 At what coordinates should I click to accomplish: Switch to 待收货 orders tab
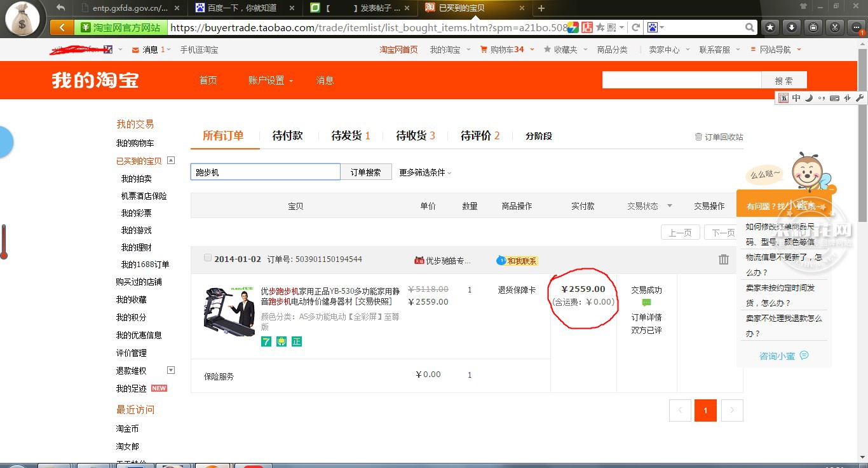coord(416,135)
